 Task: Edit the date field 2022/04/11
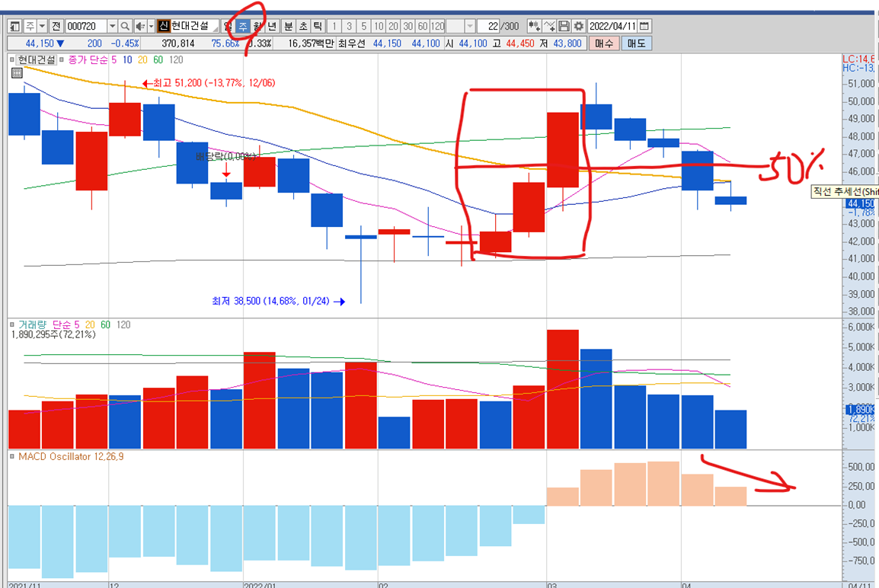tap(612, 27)
